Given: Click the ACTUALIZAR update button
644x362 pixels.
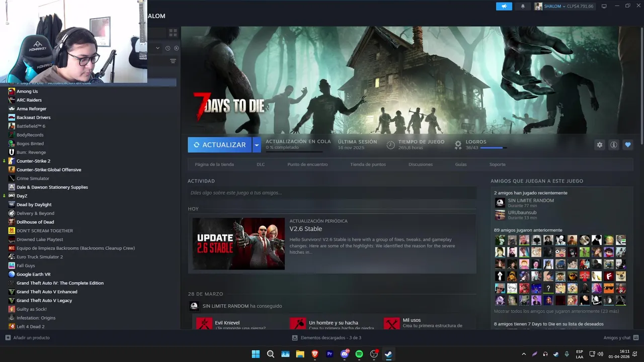Looking at the screenshot, I should point(220,145).
